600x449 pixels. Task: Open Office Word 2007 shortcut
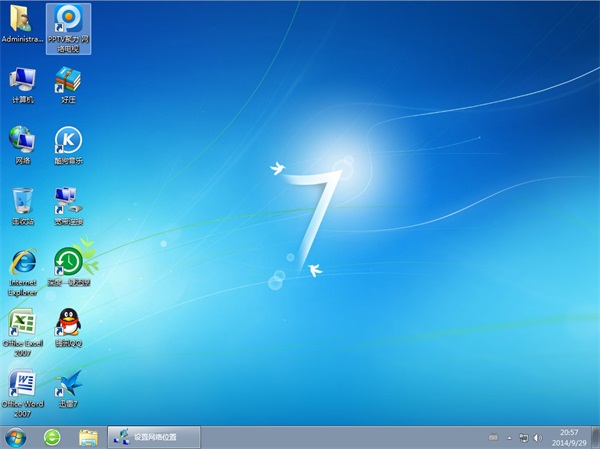click(x=23, y=393)
